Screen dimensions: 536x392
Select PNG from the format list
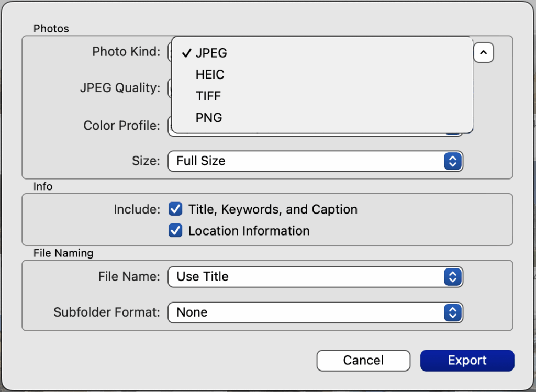322,118
